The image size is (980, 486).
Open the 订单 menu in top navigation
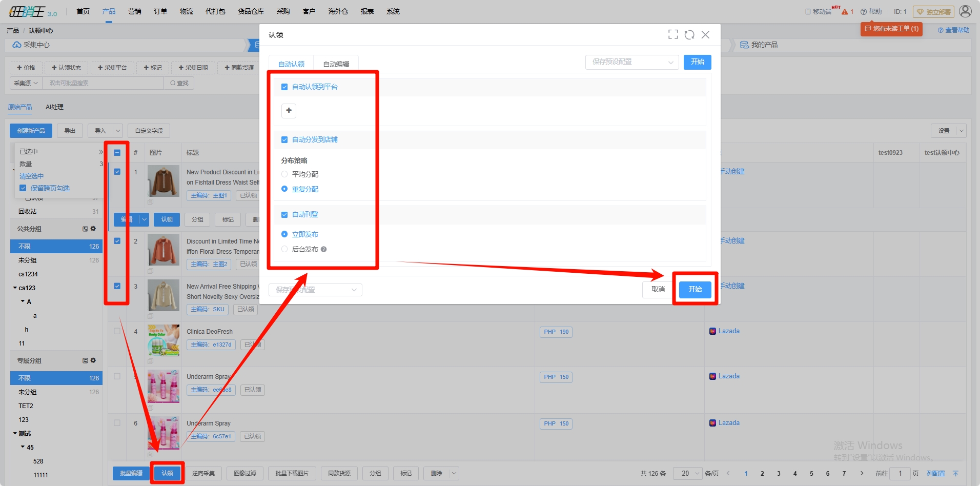coord(160,11)
